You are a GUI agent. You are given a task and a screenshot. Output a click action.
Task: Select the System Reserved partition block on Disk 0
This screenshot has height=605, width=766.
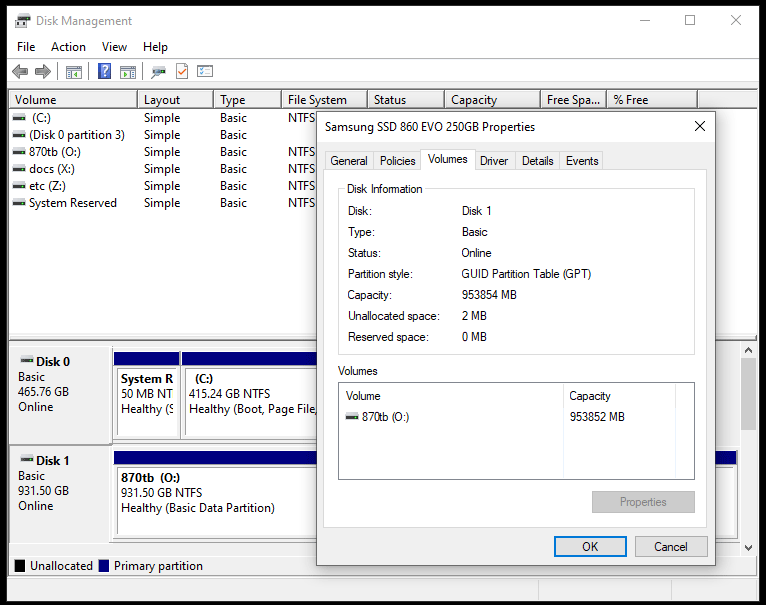click(147, 394)
